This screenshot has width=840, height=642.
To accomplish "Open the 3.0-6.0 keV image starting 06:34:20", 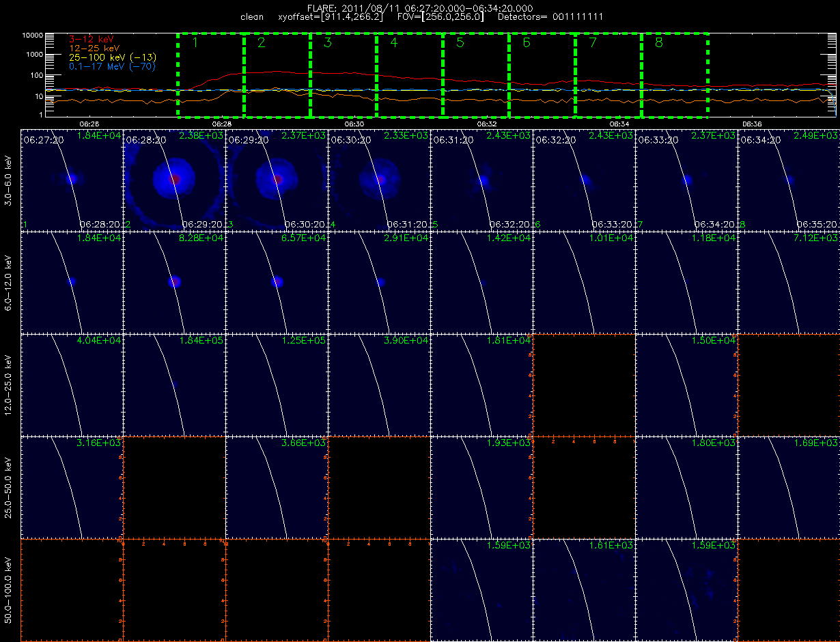I will coord(789,180).
